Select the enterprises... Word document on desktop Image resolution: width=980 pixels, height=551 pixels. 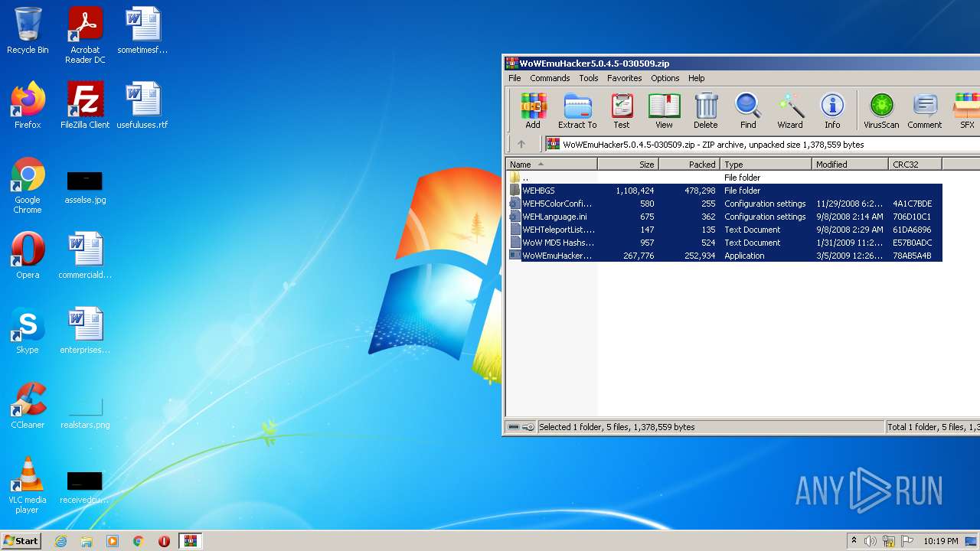click(85, 331)
